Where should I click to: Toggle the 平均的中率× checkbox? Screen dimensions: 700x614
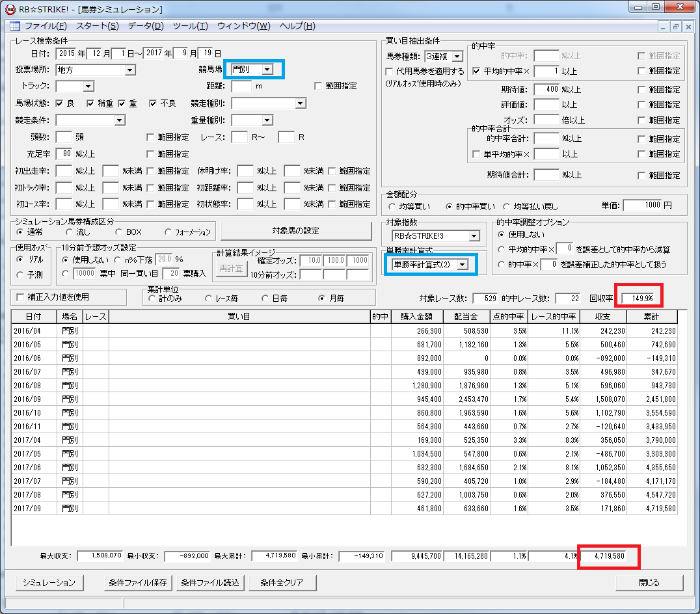click(476, 71)
